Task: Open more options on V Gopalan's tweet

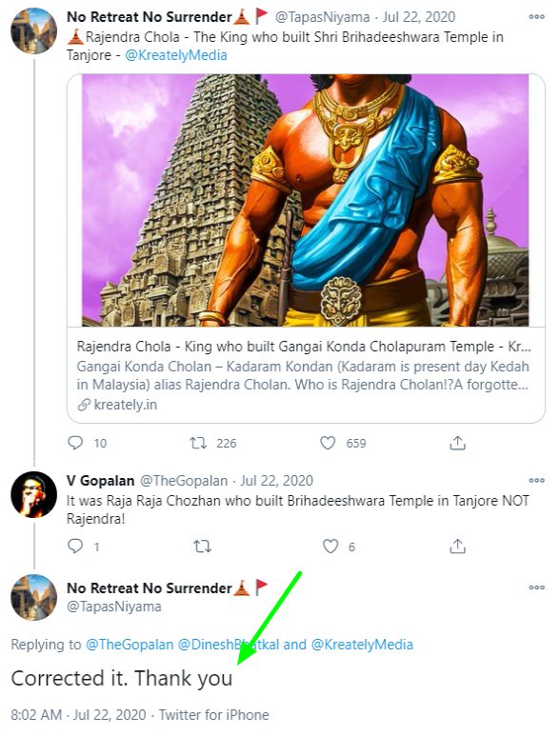Action: pyautogui.click(x=536, y=480)
